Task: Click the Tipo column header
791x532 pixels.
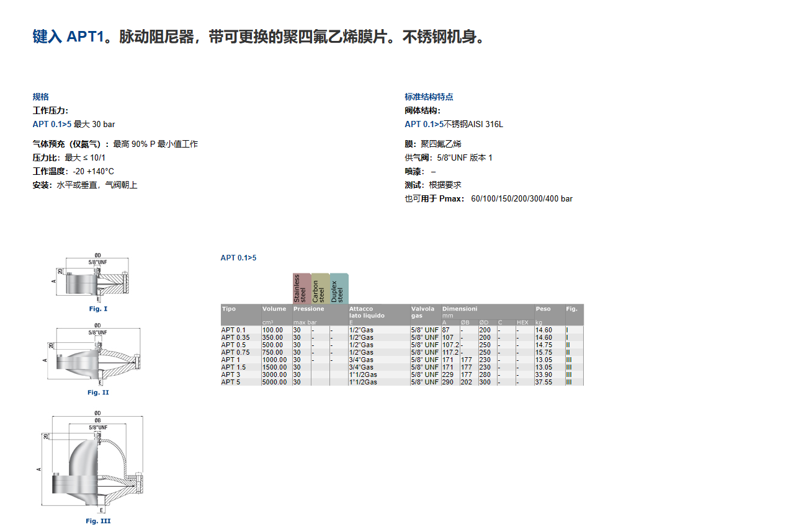Action: [x=229, y=309]
